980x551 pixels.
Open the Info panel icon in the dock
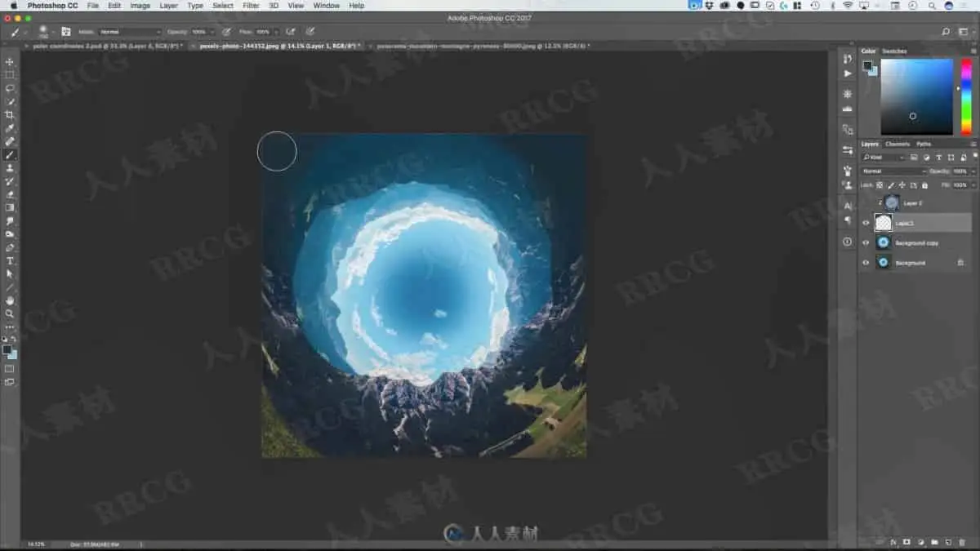click(x=847, y=242)
